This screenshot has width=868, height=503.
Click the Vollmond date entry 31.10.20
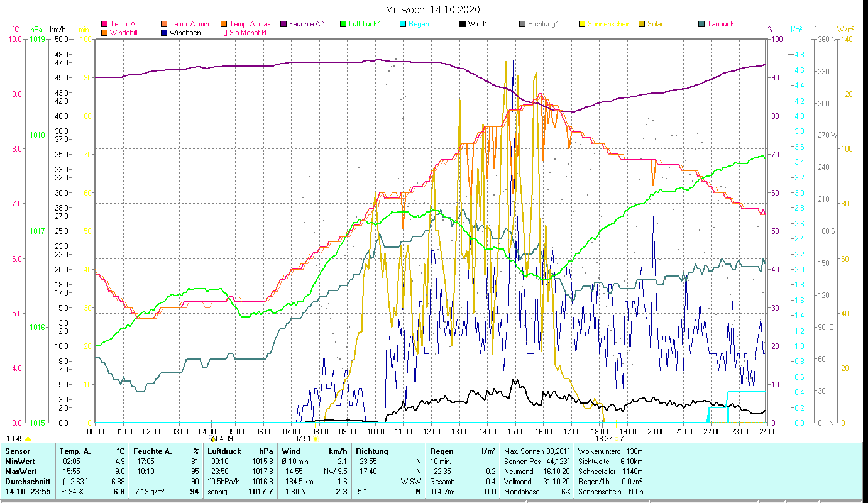(556, 481)
